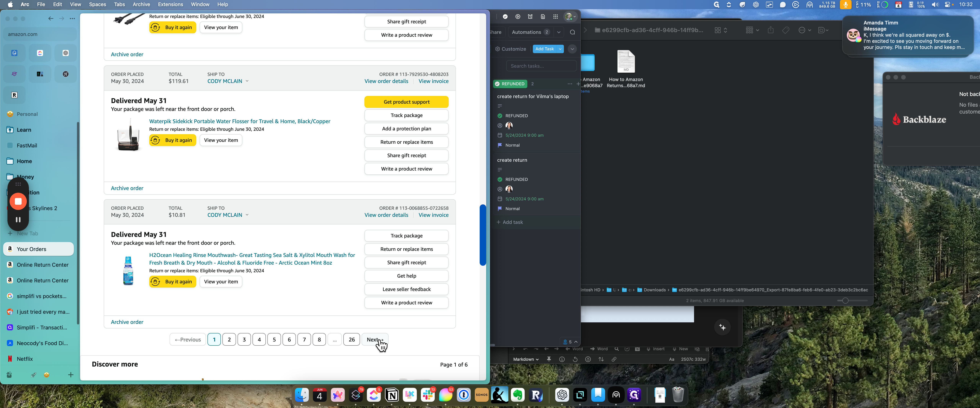Screen dimensions: 980x408
Task: Expand Automations dropdown arrow
Action: (x=559, y=32)
